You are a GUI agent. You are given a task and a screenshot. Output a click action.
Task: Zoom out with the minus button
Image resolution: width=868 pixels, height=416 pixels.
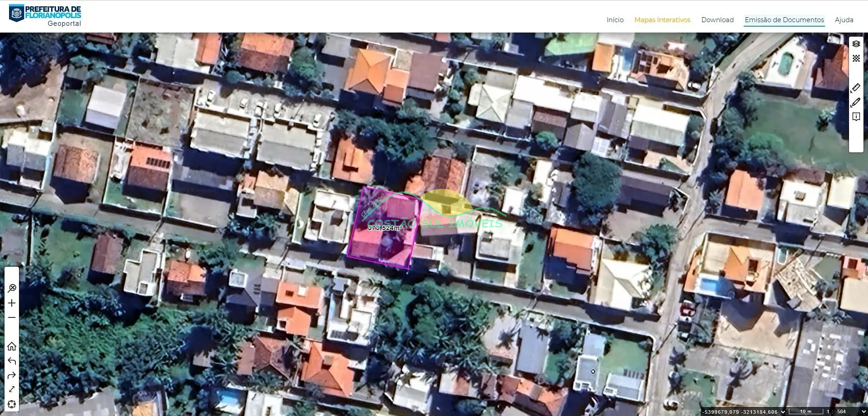coord(12,317)
